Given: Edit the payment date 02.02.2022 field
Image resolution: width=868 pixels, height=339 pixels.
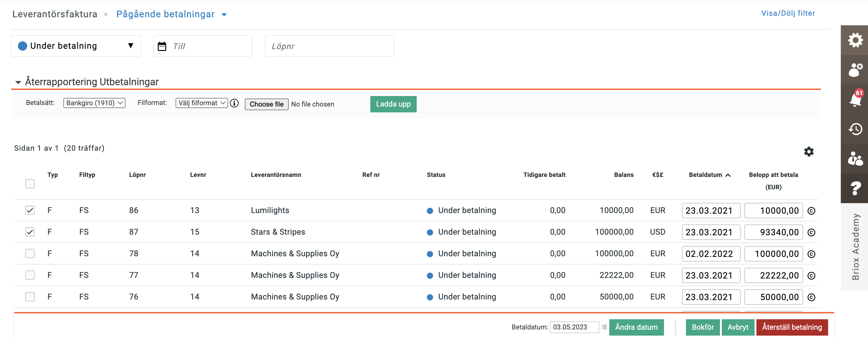Looking at the screenshot, I should coord(711,253).
